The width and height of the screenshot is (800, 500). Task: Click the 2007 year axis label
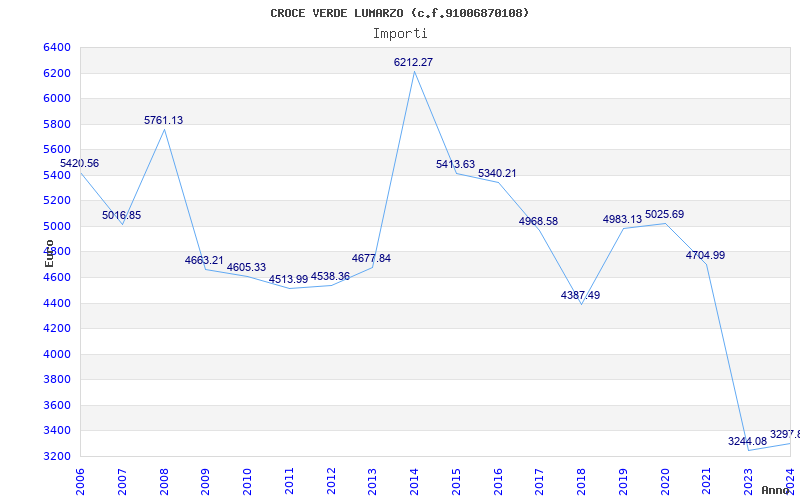coord(122,482)
